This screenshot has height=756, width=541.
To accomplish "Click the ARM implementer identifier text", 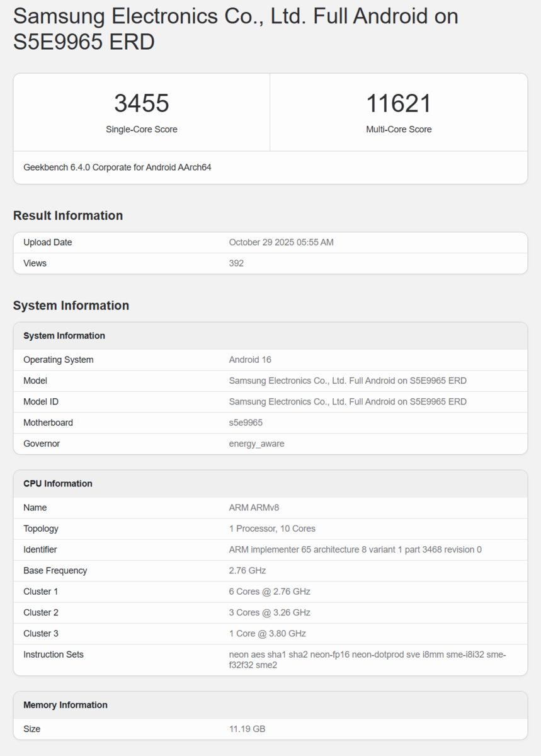I will [x=355, y=549].
